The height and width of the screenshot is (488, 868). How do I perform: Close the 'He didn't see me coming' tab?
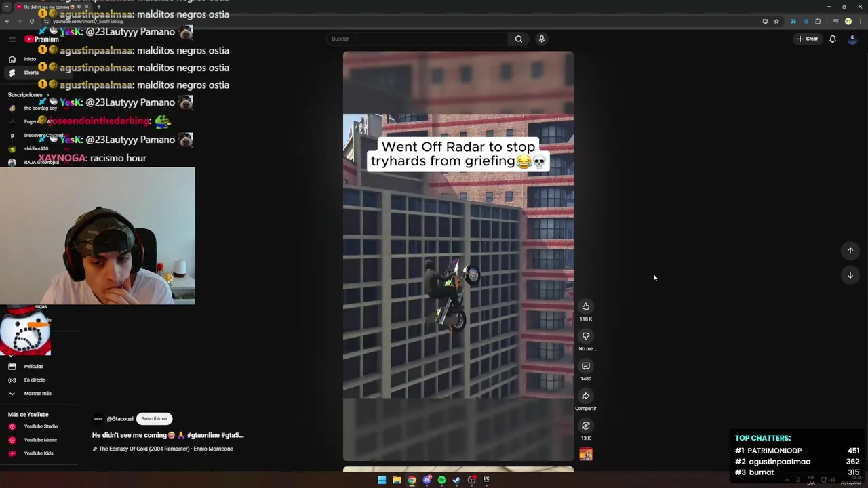pos(87,7)
